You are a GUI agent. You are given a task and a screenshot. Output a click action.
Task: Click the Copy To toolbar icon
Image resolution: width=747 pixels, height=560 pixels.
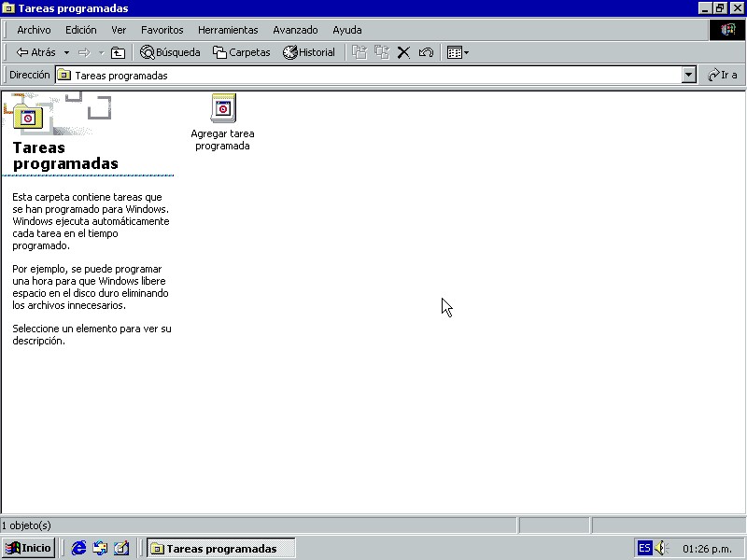click(x=382, y=52)
